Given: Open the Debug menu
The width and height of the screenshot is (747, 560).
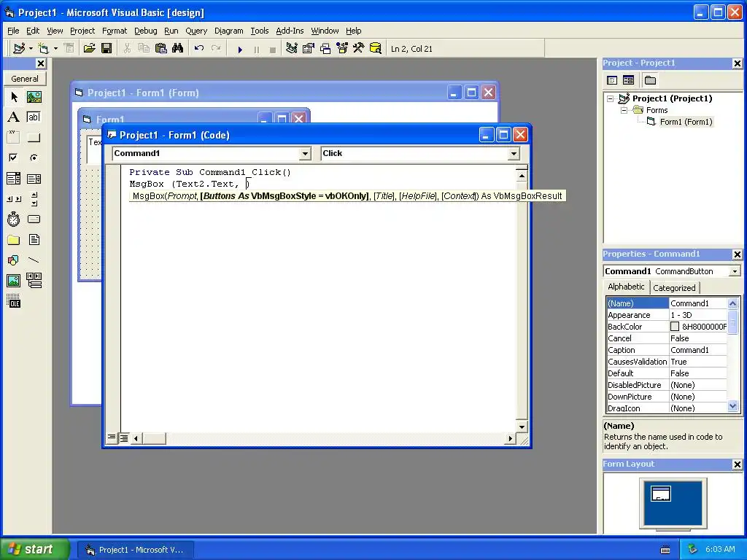Looking at the screenshot, I should click(x=145, y=31).
